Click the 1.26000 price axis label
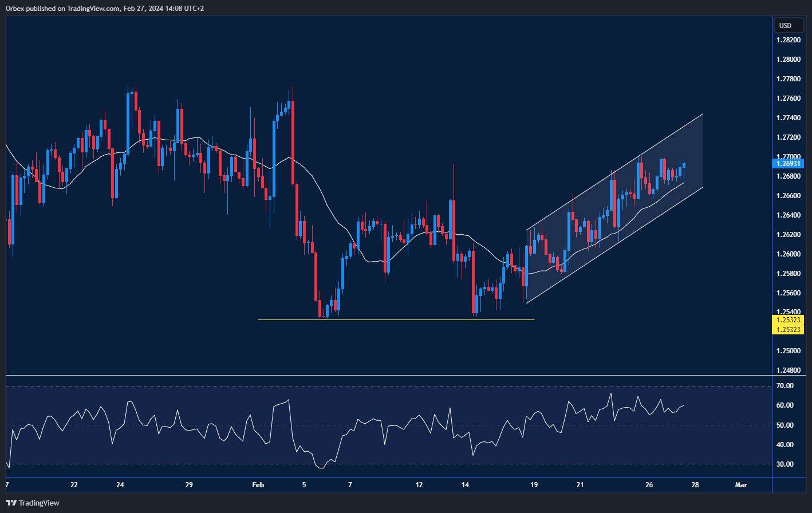The height and width of the screenshot is (513, 812). [x=788, y=254]
